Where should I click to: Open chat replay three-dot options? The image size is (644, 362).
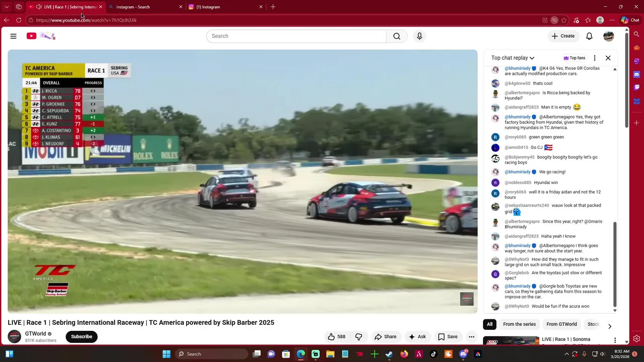tap(595, 58)
